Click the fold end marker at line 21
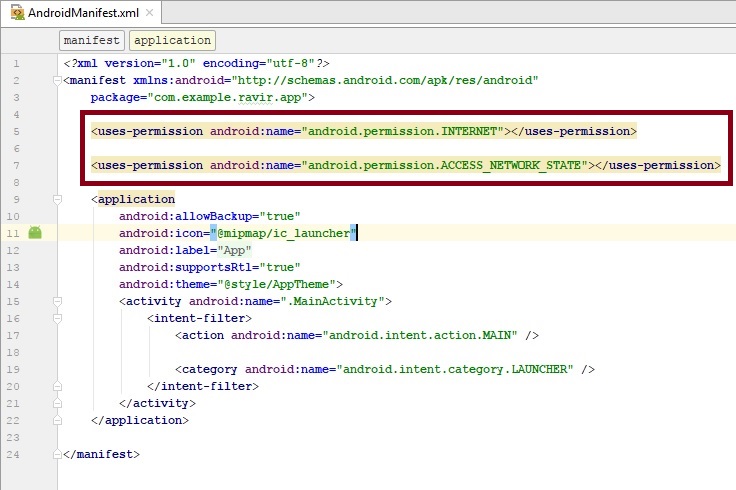Viewport: 736px width, 490px height. point(57,403)
